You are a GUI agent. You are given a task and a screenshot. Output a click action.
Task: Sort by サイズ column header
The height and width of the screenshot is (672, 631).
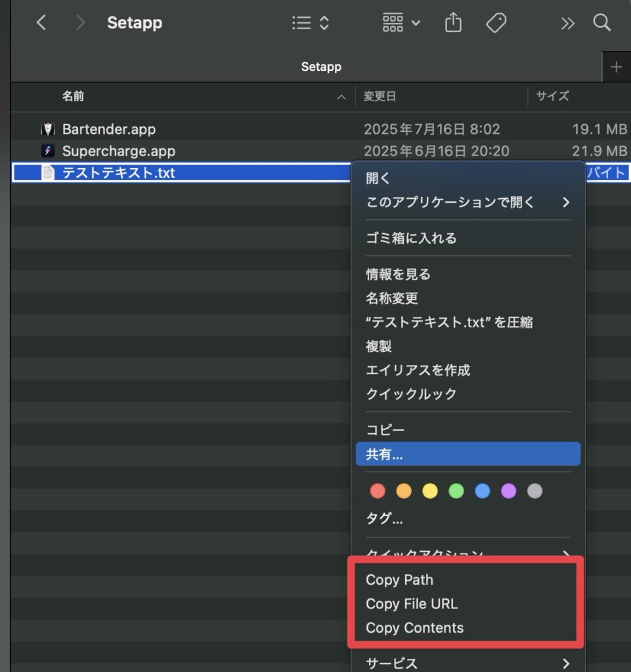pos(553,96)
